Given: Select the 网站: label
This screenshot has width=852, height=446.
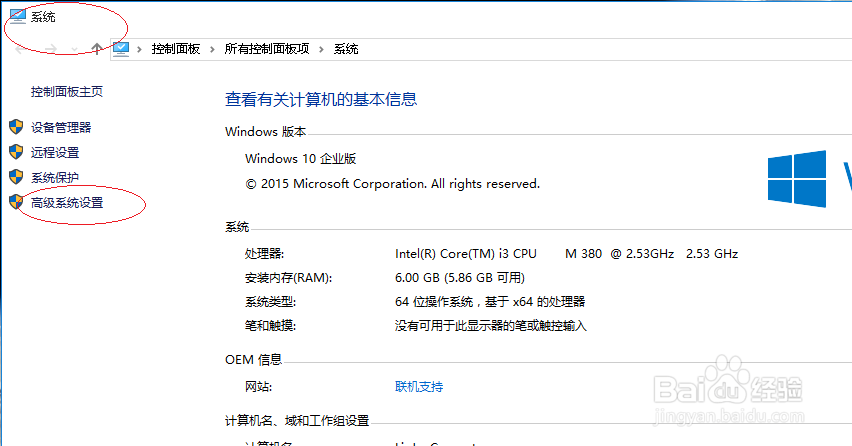Looking at the screenshot, I should [x=258, y=387].
